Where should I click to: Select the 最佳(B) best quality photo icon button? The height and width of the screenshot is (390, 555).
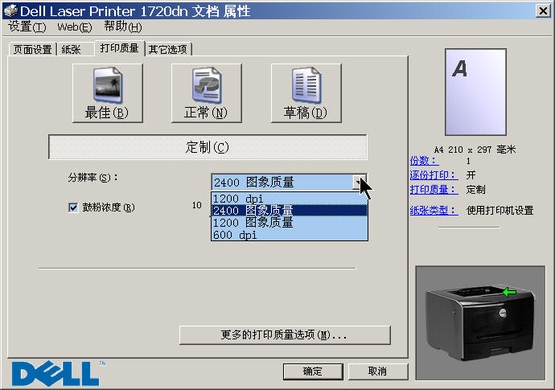[x=107, y=93]
